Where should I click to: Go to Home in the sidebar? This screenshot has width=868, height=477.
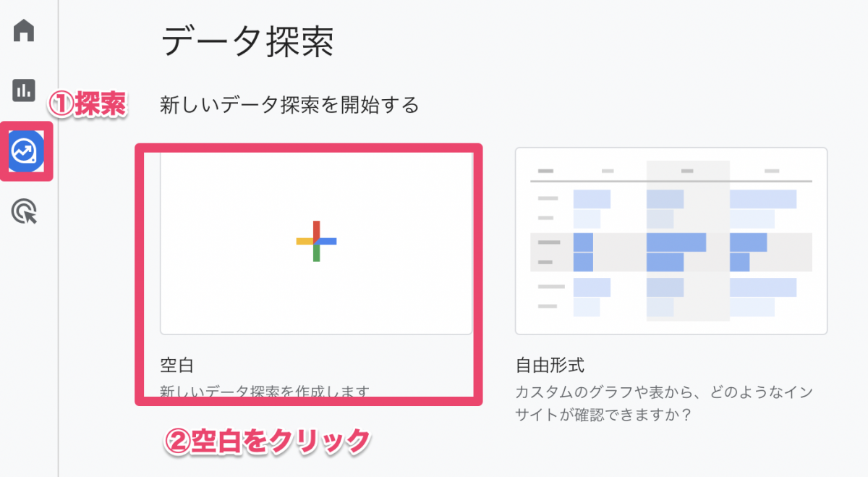[x=24, y=33]
